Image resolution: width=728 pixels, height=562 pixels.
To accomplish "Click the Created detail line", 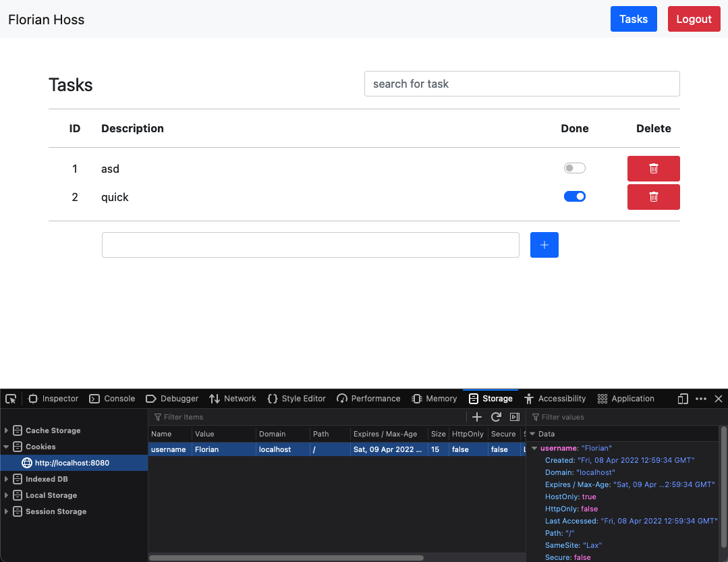I will [619, 460].
